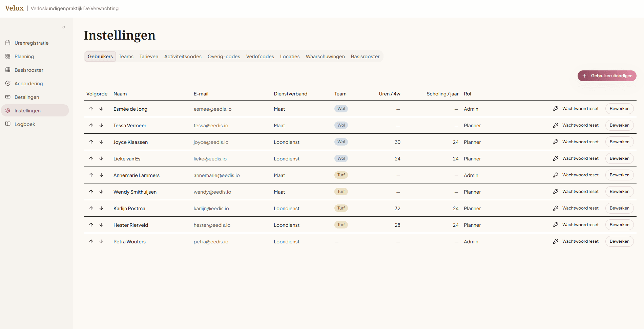
Task: Open the Basisrooster settings tab
Action: tap(365, 57)
